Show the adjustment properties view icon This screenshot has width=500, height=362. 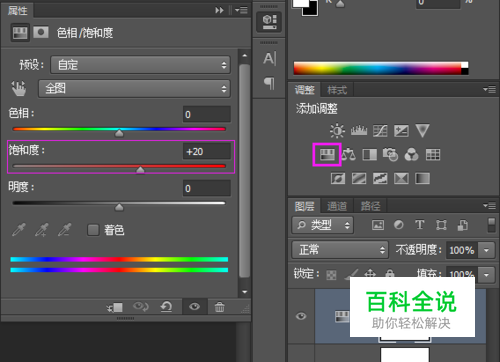click(x=20, y=32)
